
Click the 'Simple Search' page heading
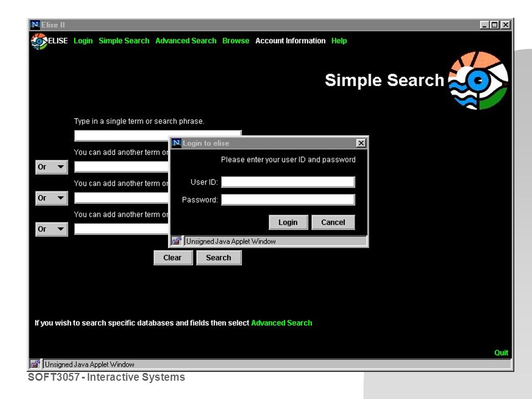385,80
